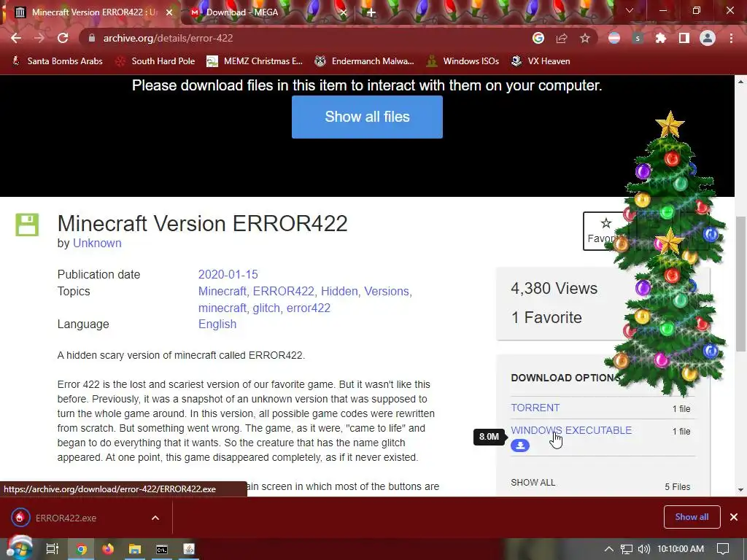747x560 pixels.
Task: Open the English language link
Action: pyautogui.click(x=217, y=324)
